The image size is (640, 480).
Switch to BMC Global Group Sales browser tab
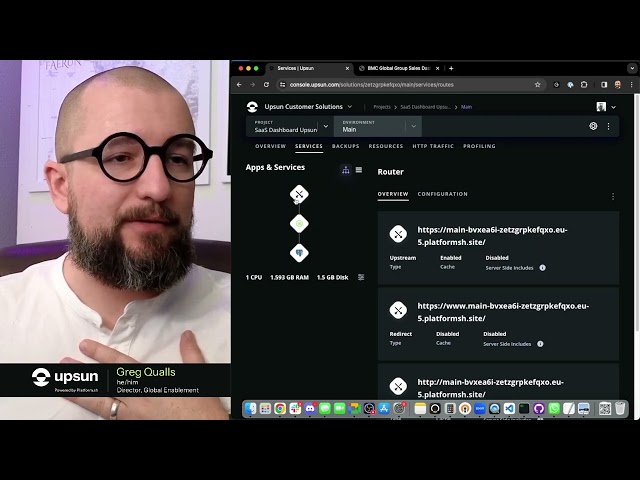[399, 68]
